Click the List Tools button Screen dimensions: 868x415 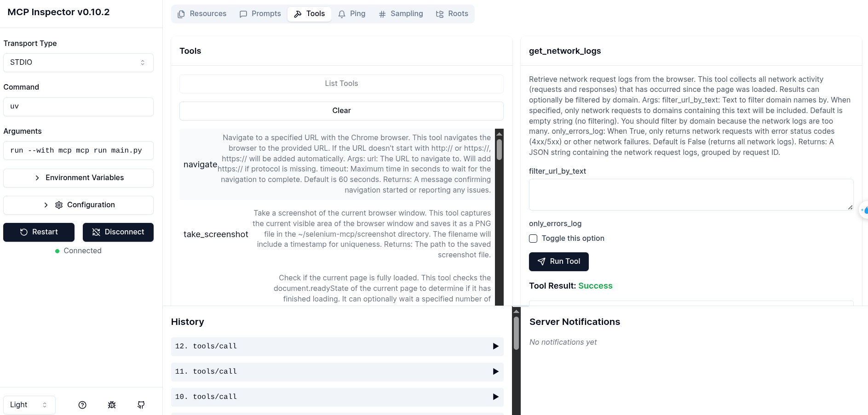341,84
